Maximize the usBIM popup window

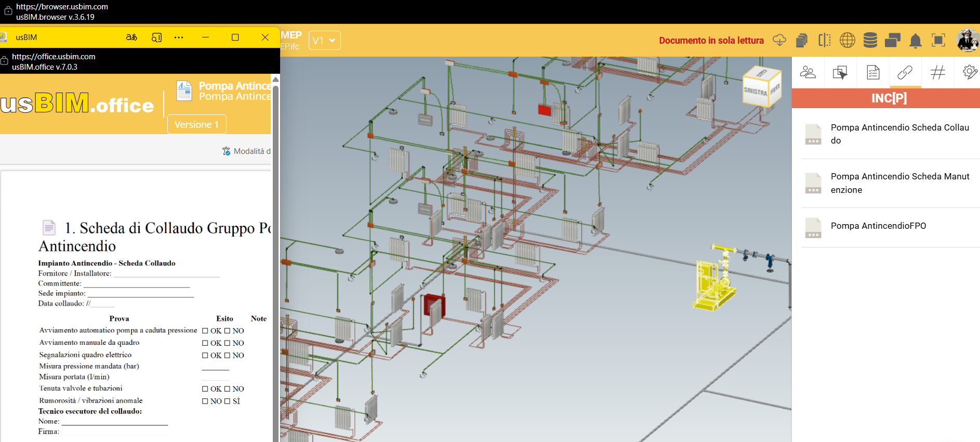(235, 37)
